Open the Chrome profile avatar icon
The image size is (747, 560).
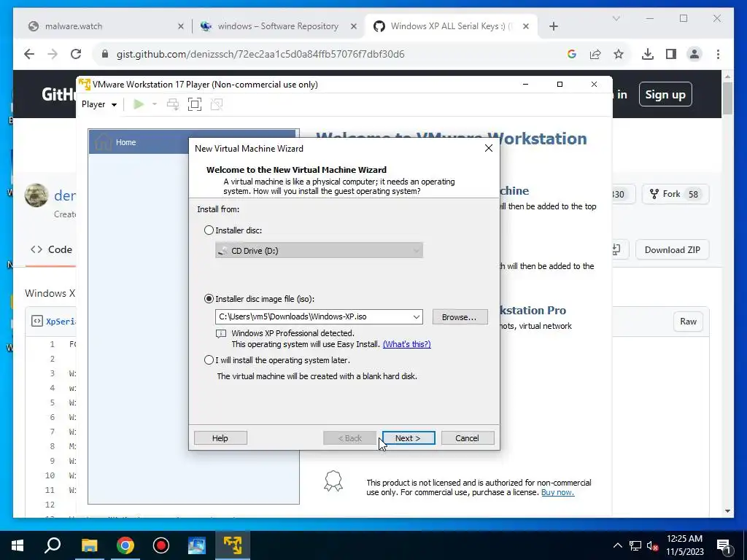(x=694, y=54)
